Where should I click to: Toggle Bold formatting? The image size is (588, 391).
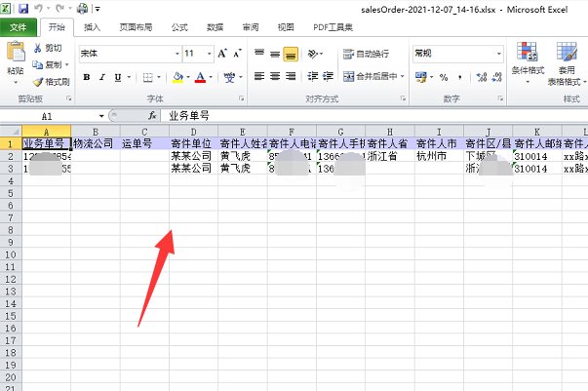pyautogui.click(x=87, y=77)
